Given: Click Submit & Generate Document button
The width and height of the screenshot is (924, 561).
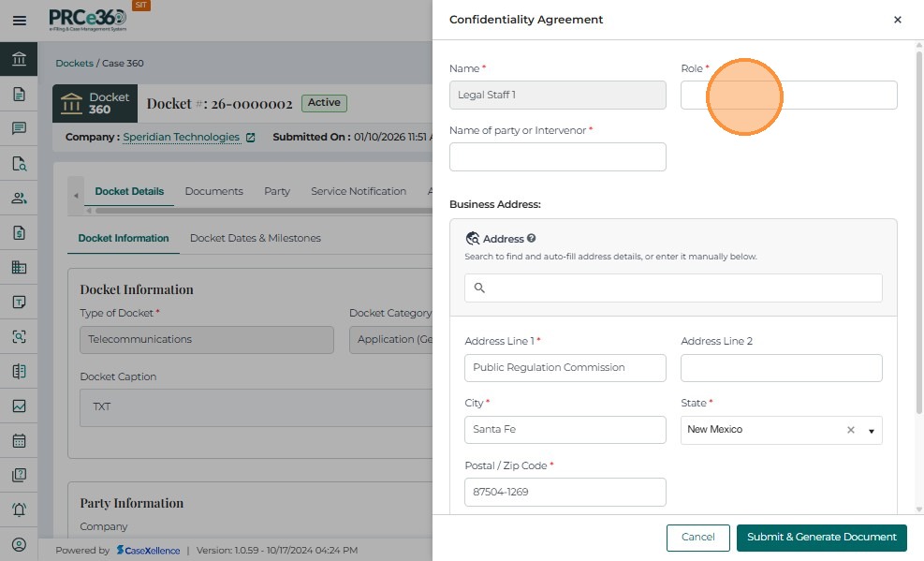Looking at the screenshot, I should click(x=821, y=537).
